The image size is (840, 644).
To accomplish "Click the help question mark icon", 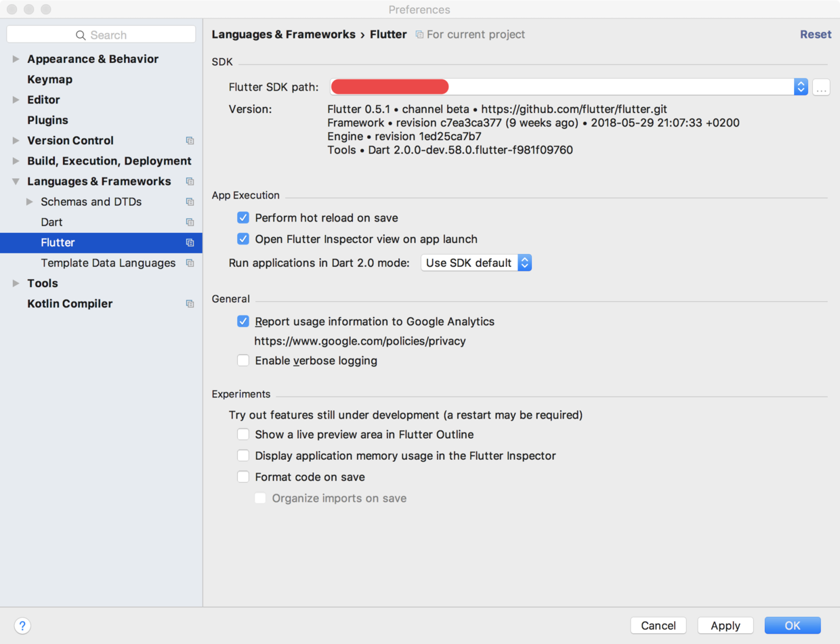I will pos(22,626).
